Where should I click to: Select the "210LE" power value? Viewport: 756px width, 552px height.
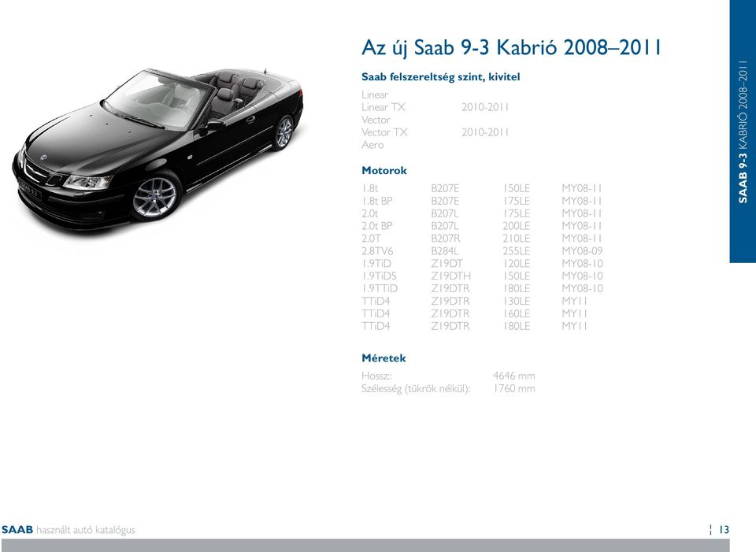tap(516, 238)
